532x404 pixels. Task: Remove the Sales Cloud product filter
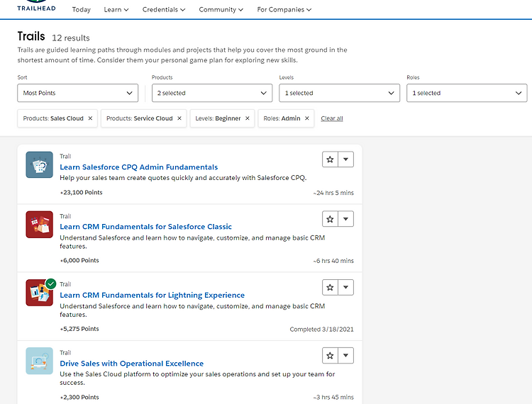(90, 118)
